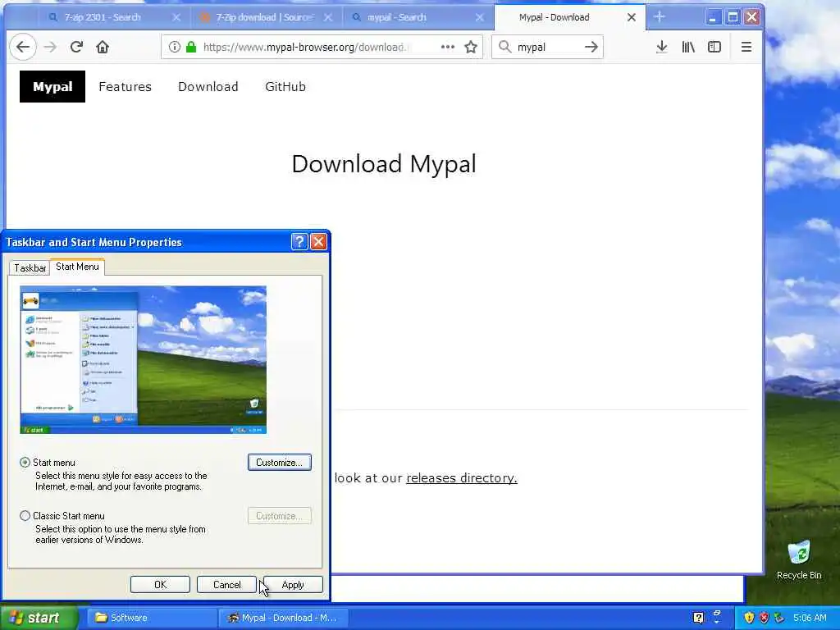The image size is (840, 630).
Task: Submit search with the arrow button
Action: (x=591, y=47)
